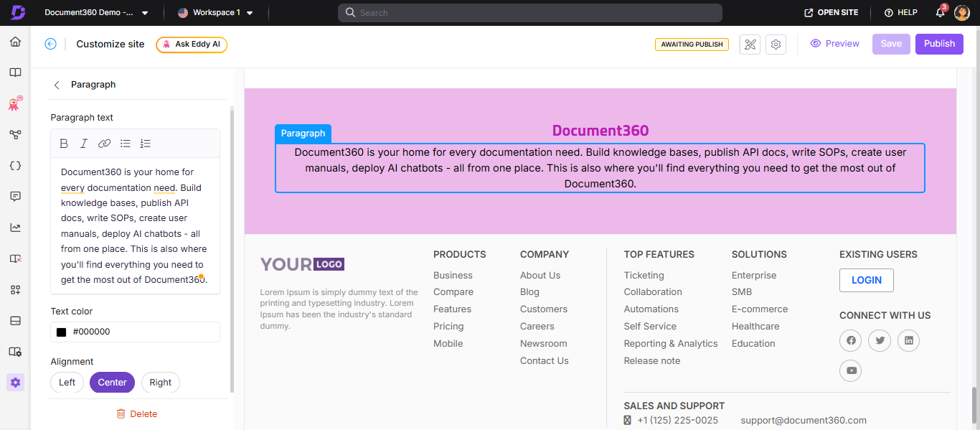The image size is (980, 430).
Task: Open the Home sidebar icon
Action: [15, 42]
